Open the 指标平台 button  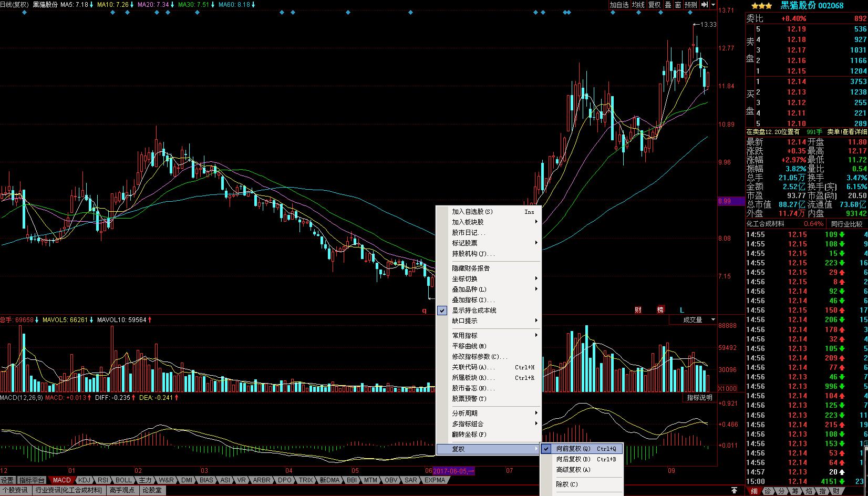click(x=32, y=480)
